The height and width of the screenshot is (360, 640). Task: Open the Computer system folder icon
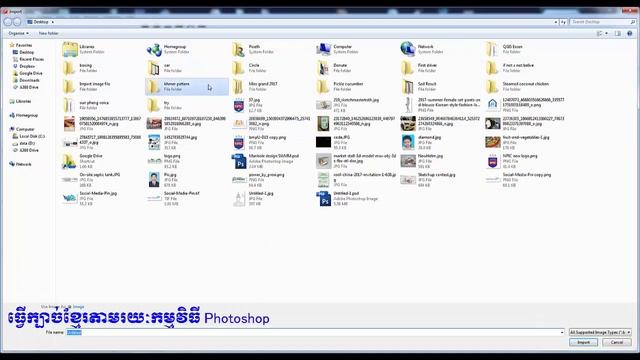pos(324,49)
